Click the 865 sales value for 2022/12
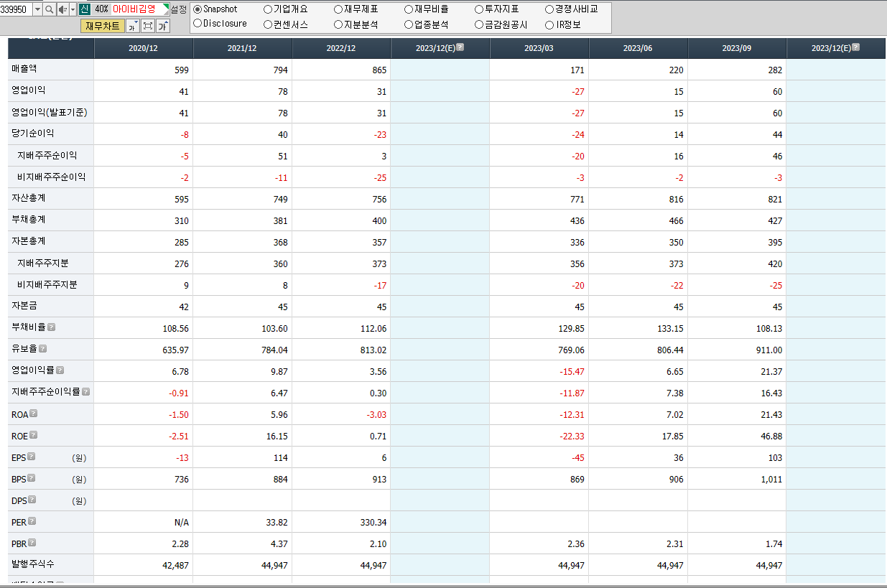 coord(379,70)
